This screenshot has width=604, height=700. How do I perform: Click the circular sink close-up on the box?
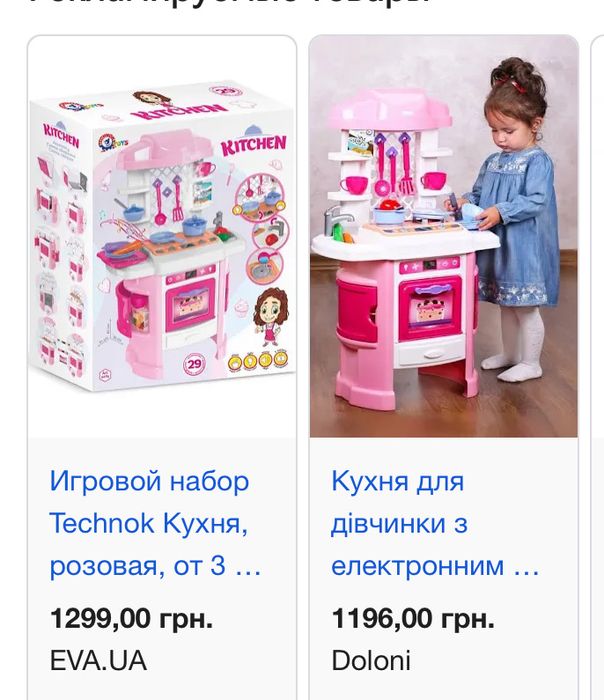click(264, 267)
